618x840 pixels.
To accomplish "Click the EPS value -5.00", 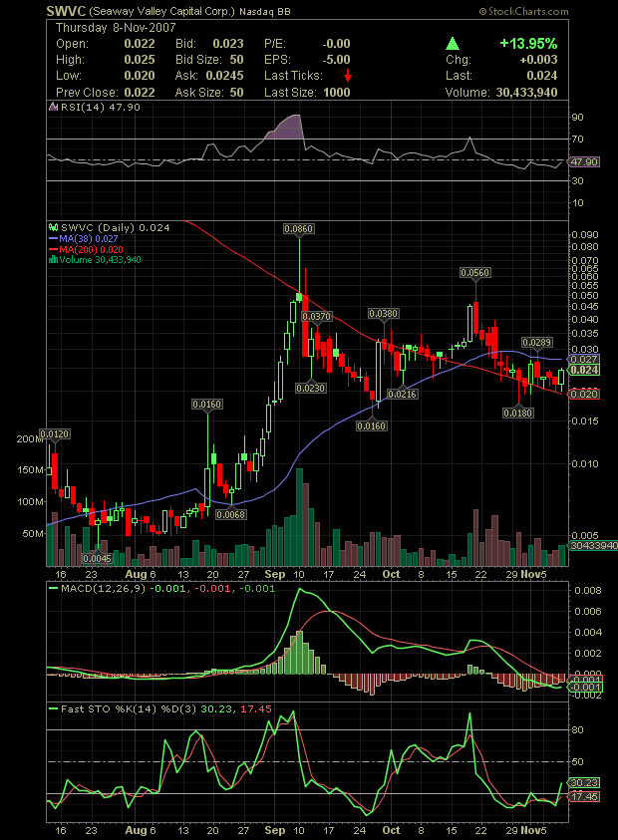I will (336, 60).
